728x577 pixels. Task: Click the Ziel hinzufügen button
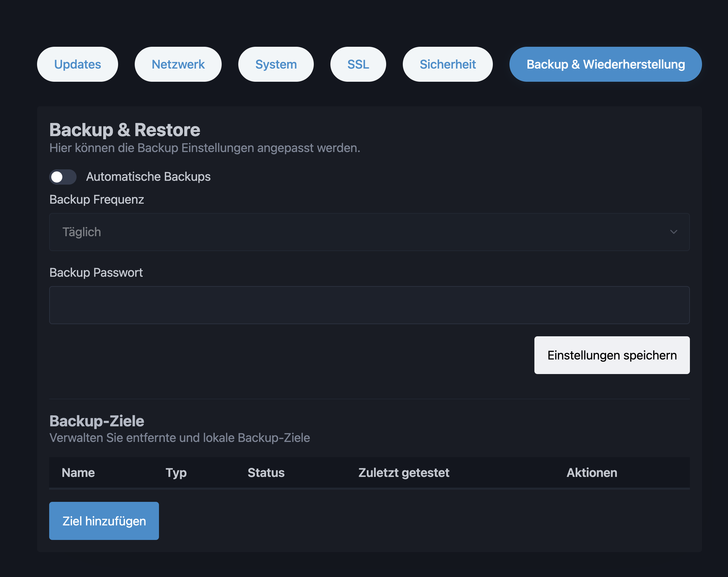coord(104,521)
